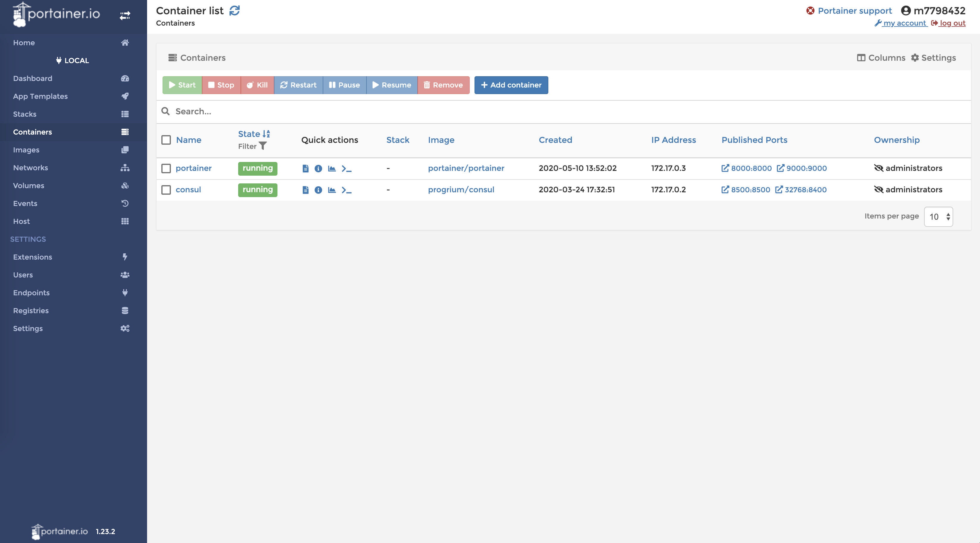
Task: Open logs icon for portainer container
Action: click(305, 168)
